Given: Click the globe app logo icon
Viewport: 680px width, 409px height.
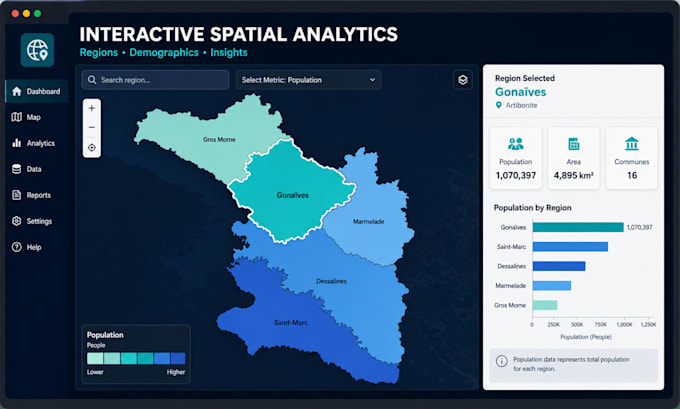Looking at the screenshot, I should click(37, 50).
